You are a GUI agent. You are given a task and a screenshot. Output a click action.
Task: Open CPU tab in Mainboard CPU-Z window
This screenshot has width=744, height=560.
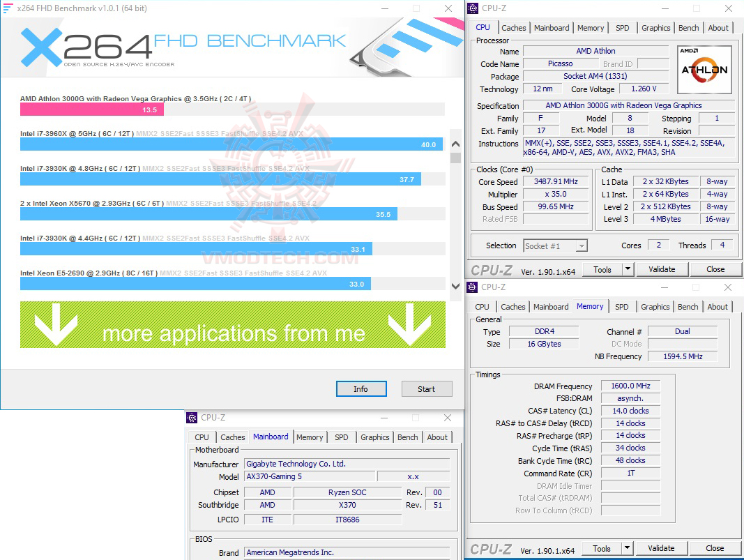click(x=202, y=437)
